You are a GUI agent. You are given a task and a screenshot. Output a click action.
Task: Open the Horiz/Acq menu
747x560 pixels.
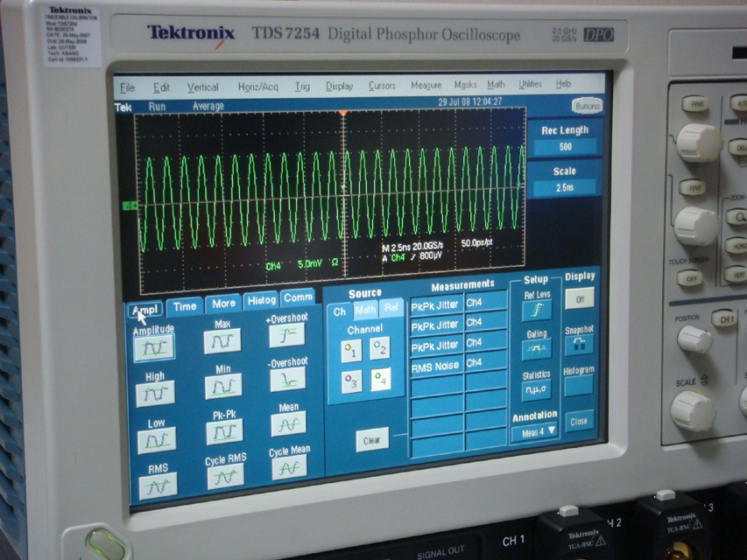[x=257, y=87]
